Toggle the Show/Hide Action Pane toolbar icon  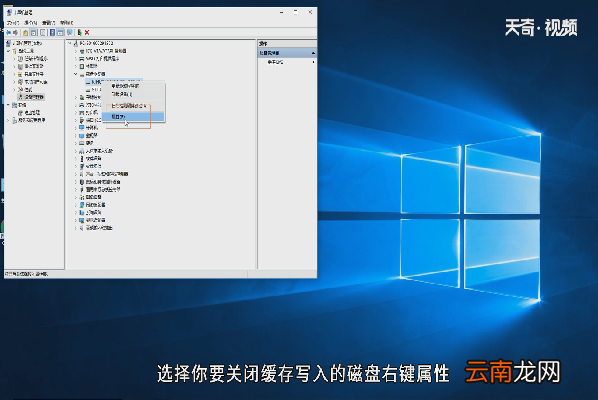(x=61, y=33)
